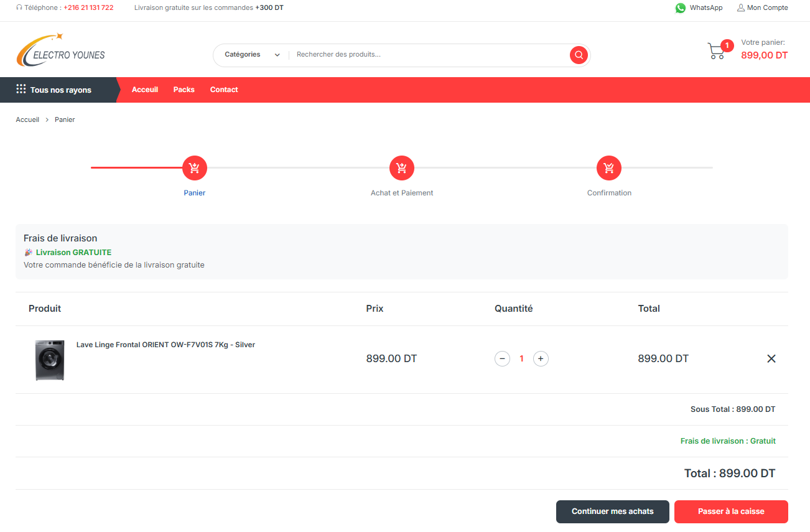
Task: Click the Panier breadcrumb text
Action: pos(65,119)
